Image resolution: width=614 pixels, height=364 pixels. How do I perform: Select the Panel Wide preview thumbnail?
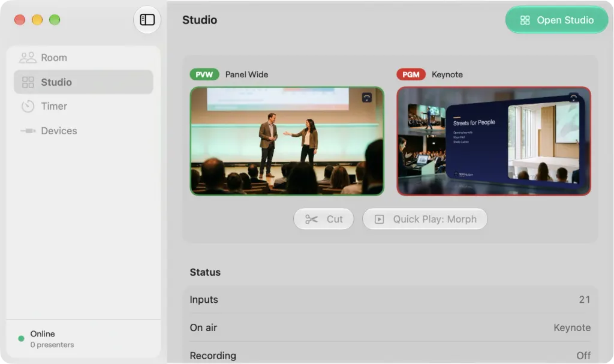(x=287, y=141)
